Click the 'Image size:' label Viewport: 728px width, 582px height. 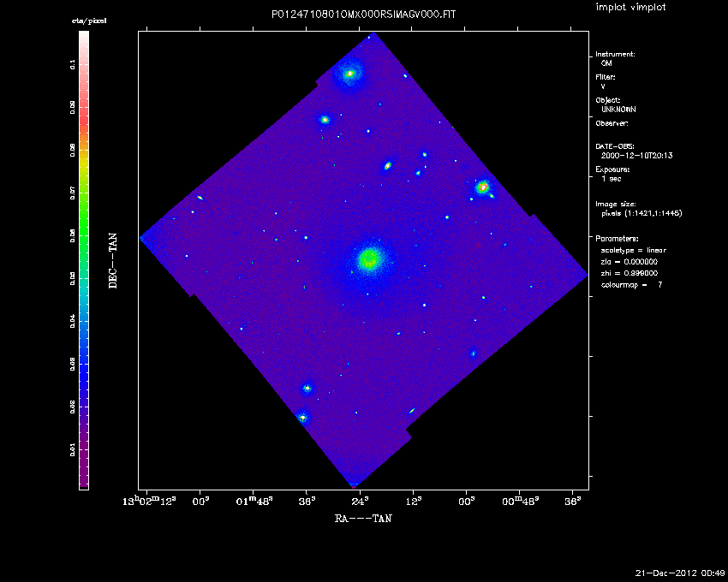click(616, 205)
